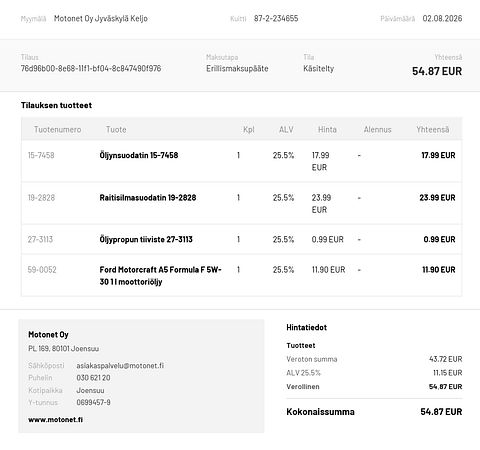Select product number 59-0052
480x450 pixels.
pyautogui.click(x=42, y=270)
